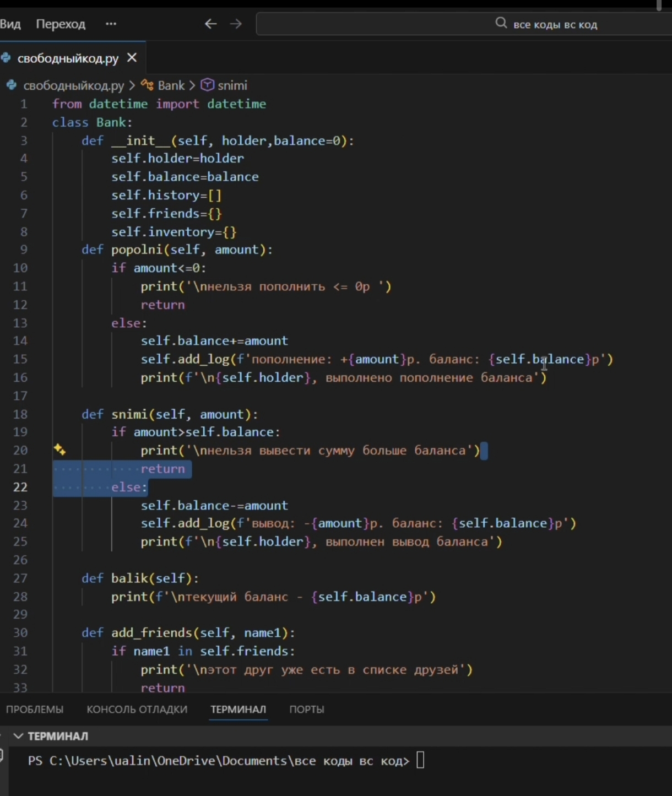Click the back navigation arrow

[210, 24]
